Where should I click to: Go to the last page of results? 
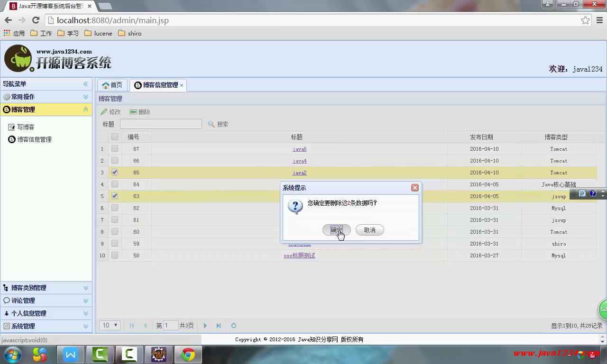click(x=219, y=326)
